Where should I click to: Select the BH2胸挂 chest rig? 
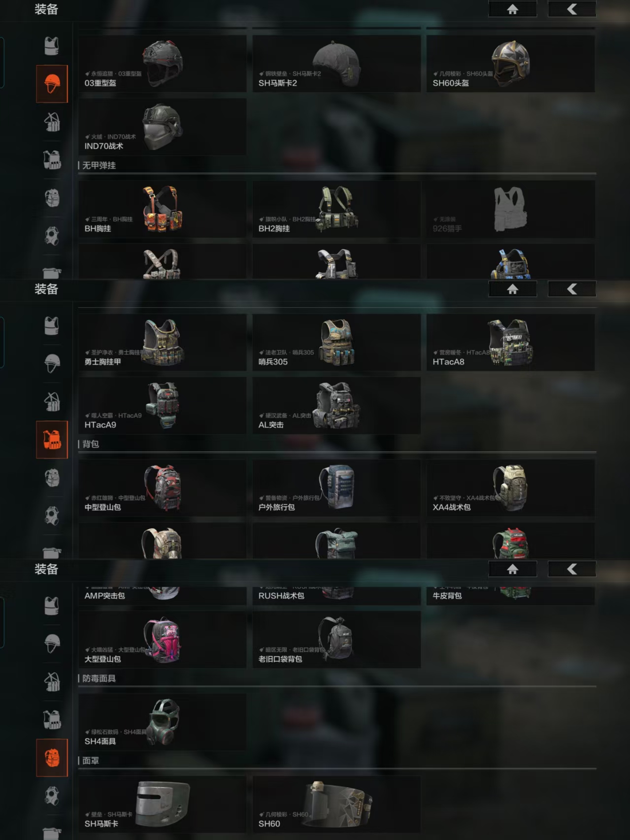(x=336, y=209)
